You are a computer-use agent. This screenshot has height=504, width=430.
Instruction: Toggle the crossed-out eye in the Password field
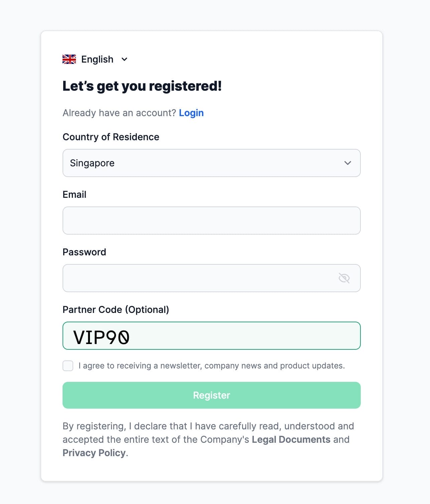point(344,277)
